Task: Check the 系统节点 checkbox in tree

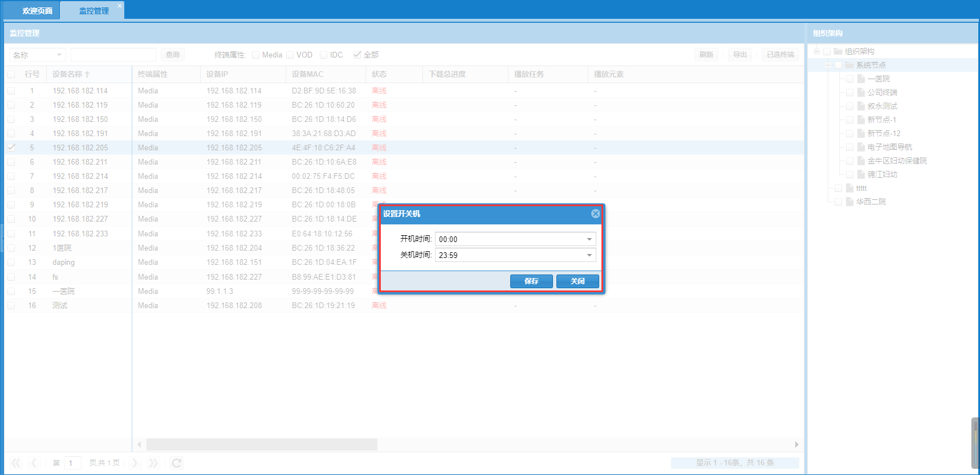Action: click(x=838, y=65)
